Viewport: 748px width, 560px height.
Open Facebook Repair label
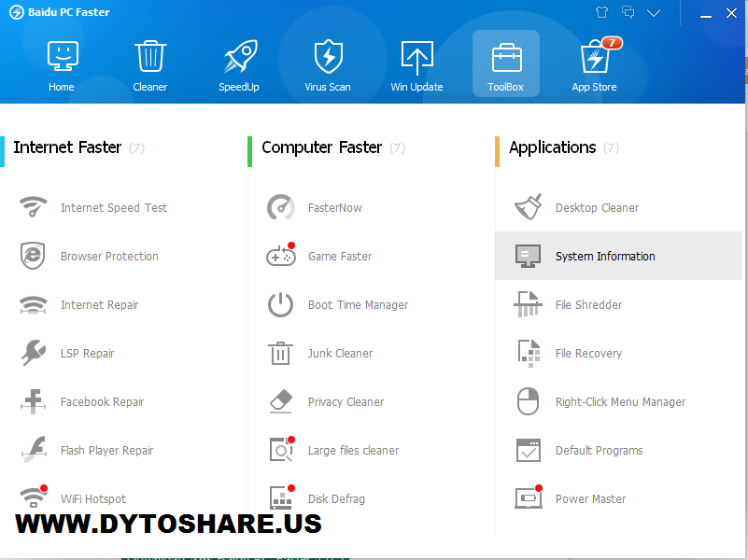[102, 402]
